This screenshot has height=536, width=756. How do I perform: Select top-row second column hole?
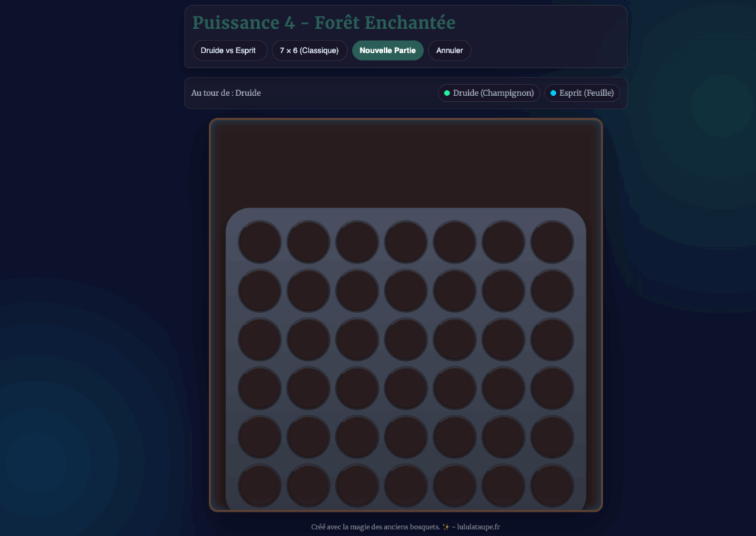coord(308,242)
